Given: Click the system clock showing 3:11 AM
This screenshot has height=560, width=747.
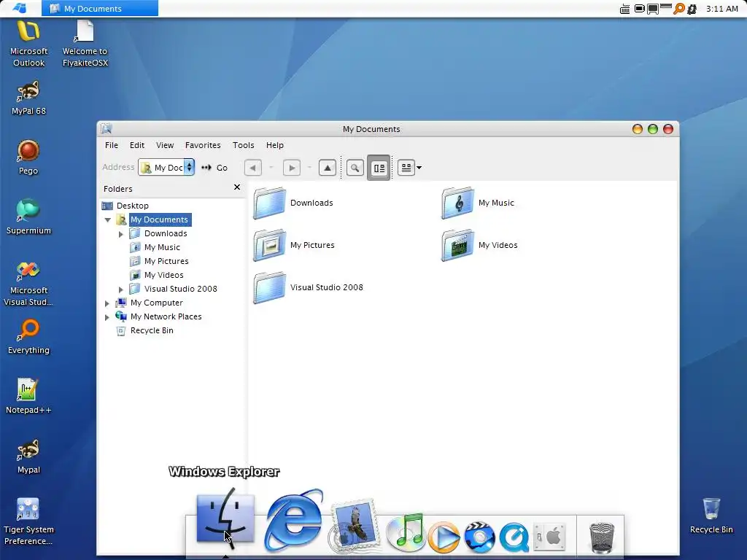Looking at the screenshot, I should 722,9.
